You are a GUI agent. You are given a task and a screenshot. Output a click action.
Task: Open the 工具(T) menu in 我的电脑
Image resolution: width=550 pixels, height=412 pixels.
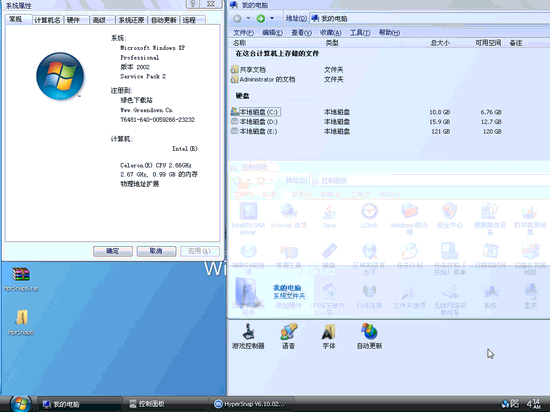point(360,33)
